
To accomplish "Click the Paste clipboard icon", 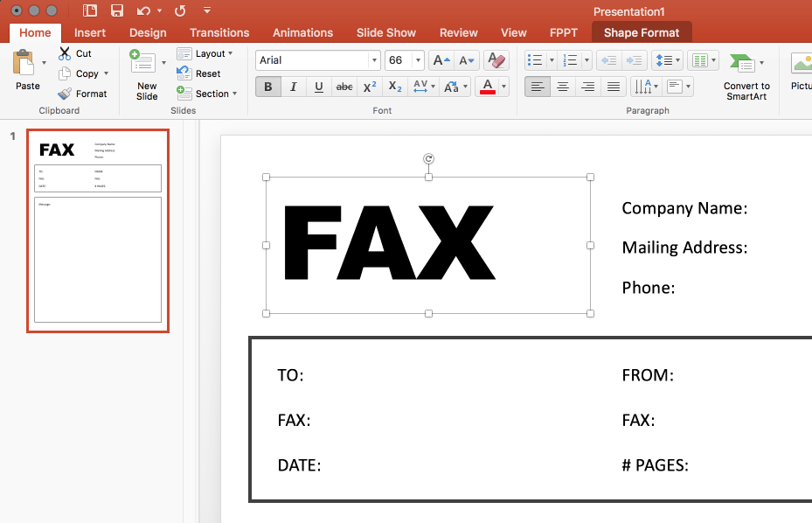I will [24, 64].
